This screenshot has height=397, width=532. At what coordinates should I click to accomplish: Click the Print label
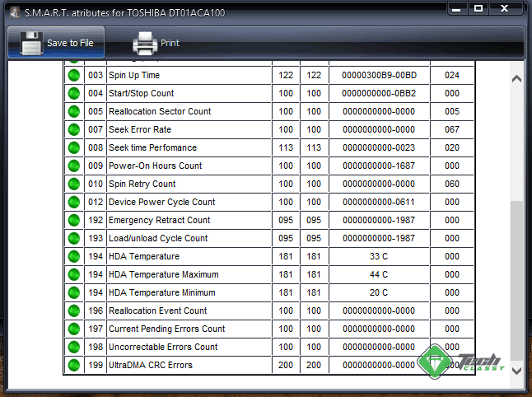pos(170,43)
